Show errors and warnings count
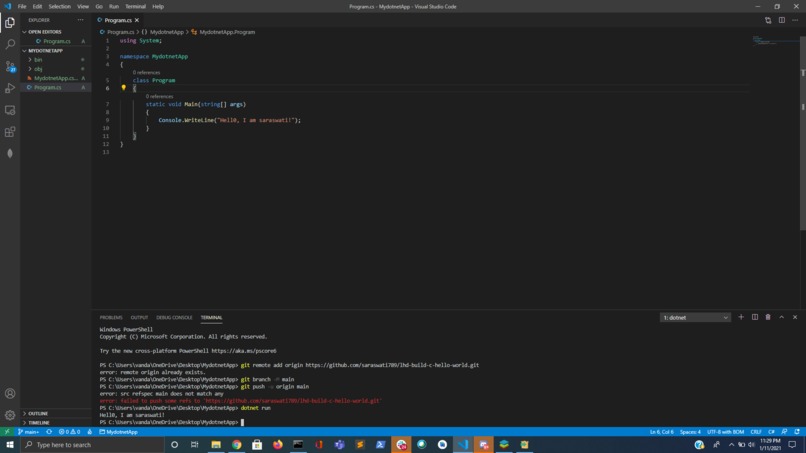The height and width of the screenshot is (453, 806). [69, 432]
